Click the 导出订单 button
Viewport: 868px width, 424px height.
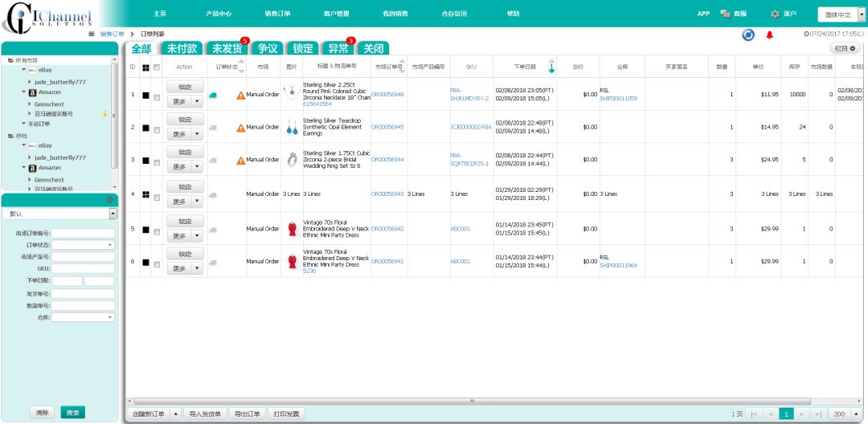247,414
